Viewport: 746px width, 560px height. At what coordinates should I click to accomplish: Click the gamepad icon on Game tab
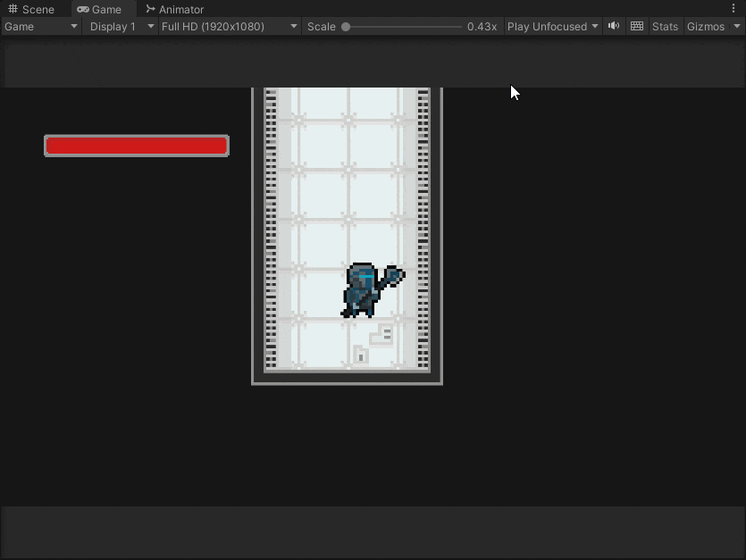point(83,10)
